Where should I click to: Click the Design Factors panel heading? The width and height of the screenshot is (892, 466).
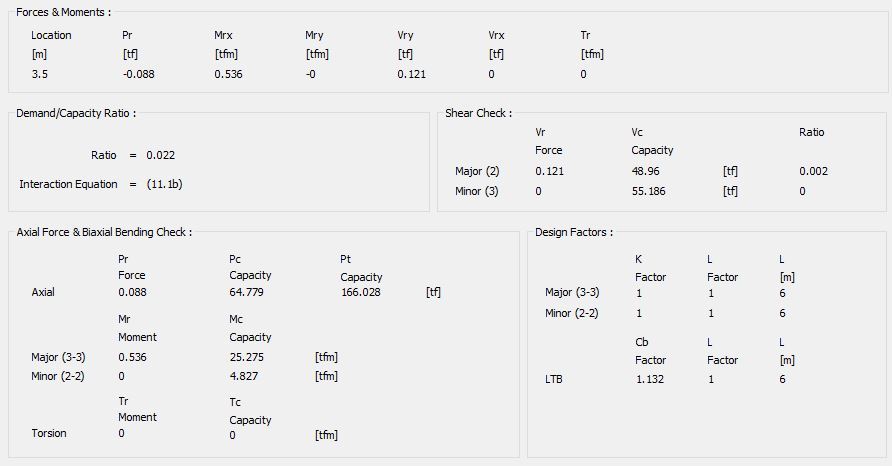(x=574, y=232)
